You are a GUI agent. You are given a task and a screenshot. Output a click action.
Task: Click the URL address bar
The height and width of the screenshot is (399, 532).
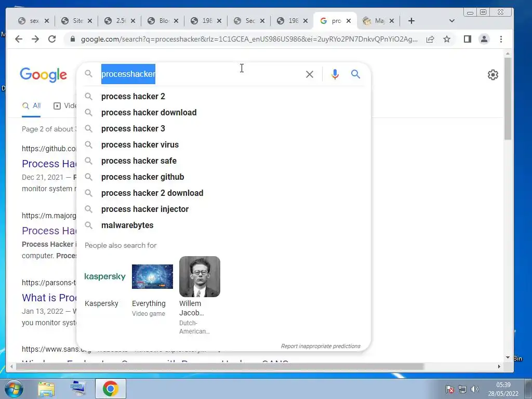coord(249,39)
